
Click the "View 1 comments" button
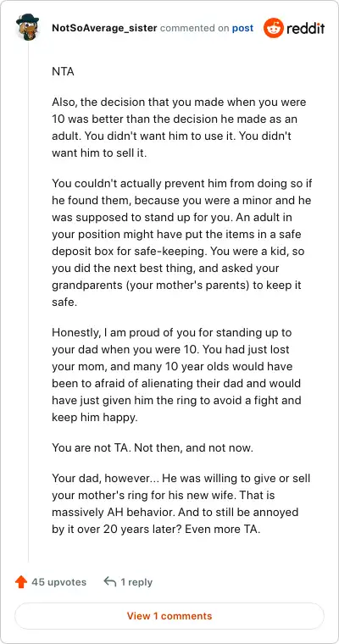[x=169, y=616]
